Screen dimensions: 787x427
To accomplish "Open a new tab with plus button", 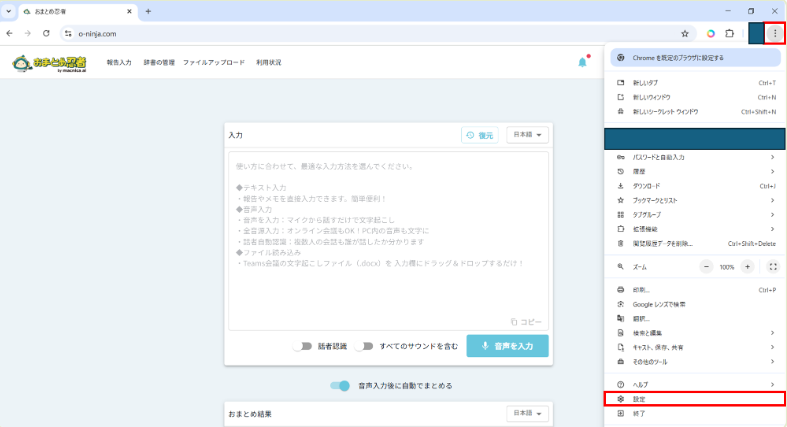I will click(x=148, y=11).
